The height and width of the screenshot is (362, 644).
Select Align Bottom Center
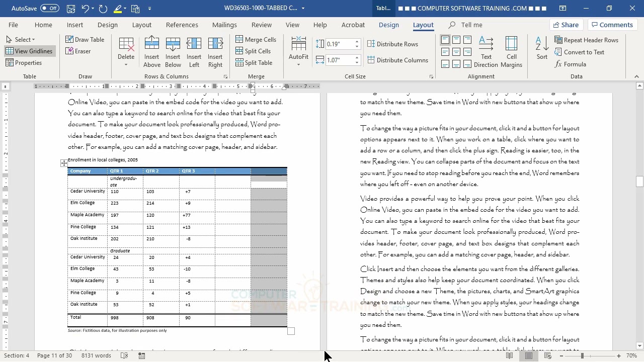click(x=456, y=64)
